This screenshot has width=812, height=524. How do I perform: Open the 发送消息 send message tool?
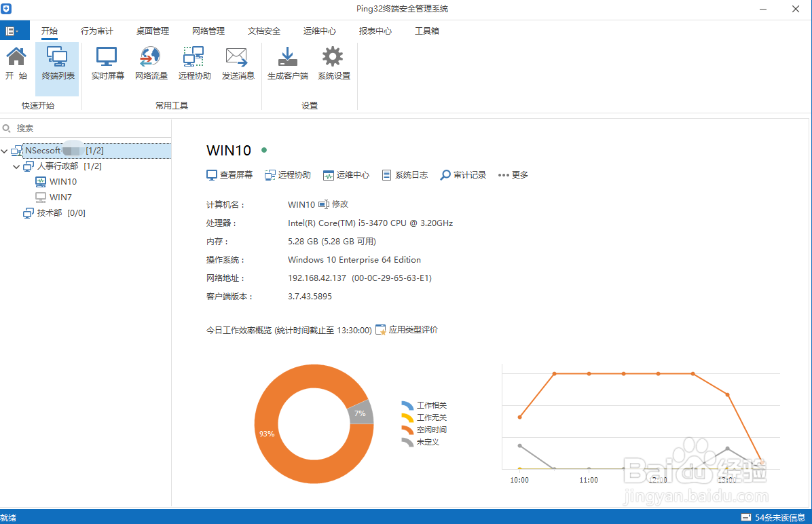pyautogui.click(x=238, y=63)
